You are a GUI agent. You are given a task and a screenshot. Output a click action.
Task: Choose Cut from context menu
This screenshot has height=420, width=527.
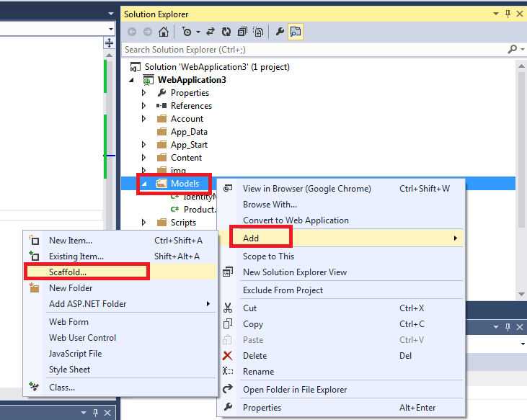341,308
